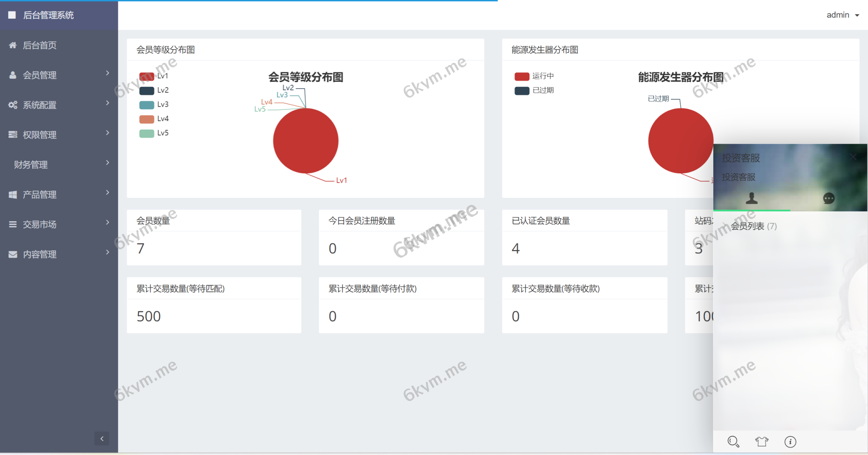The image size is (868, 455).
Task: Open the info icon in chat widget
Action: 790,441
